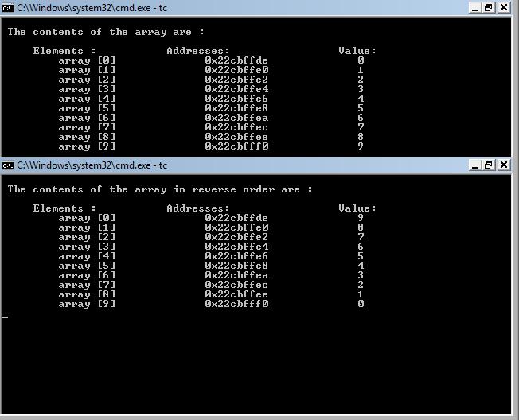Close the bottom cmd.exe window
This screenshot has width=519, height=420.
pyautogui.click(x=505, y=165)
